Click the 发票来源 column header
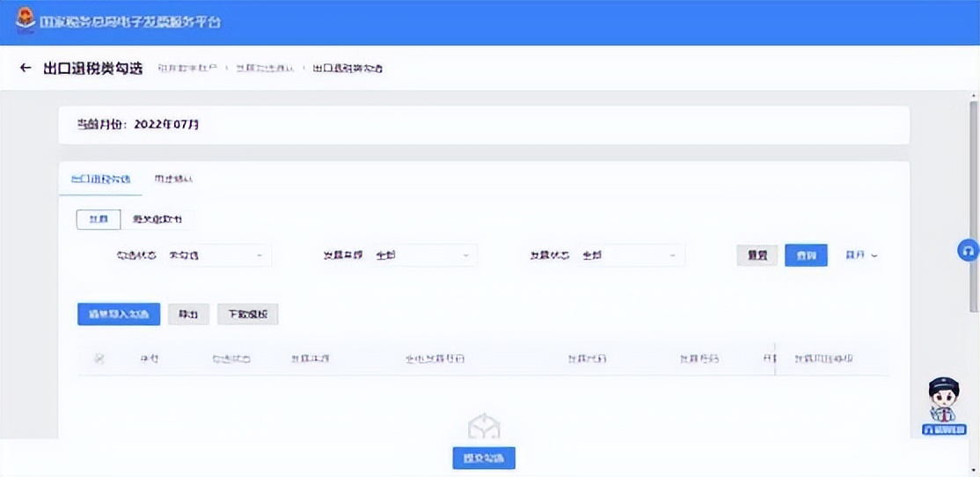The width and height of the screenshot is (980, 477). (x=310, y=359)
